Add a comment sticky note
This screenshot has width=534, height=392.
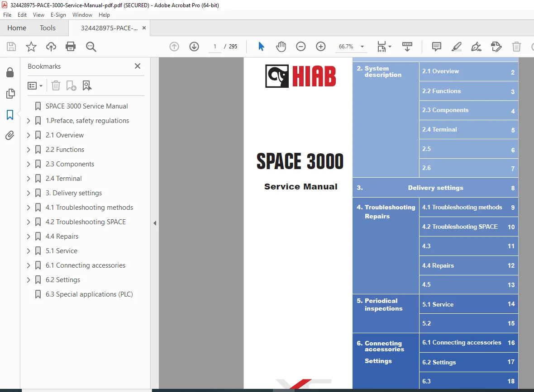[436, 47]
